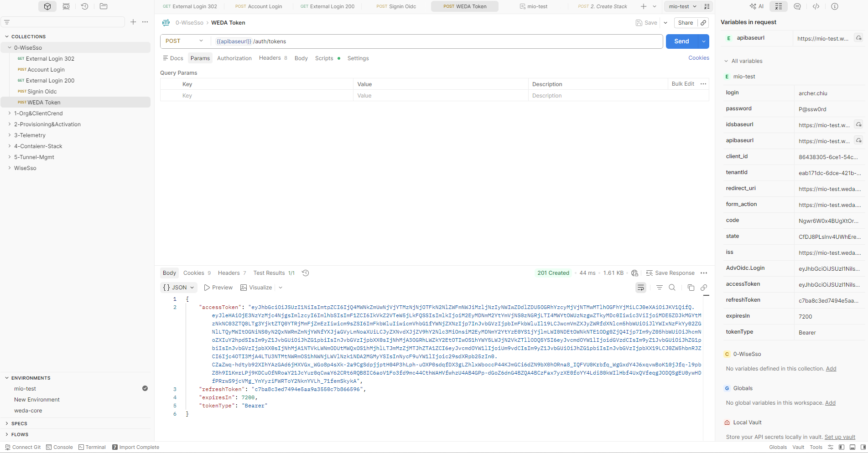Switch to the request Body tab
868x453 pixels.
point(301,58)
